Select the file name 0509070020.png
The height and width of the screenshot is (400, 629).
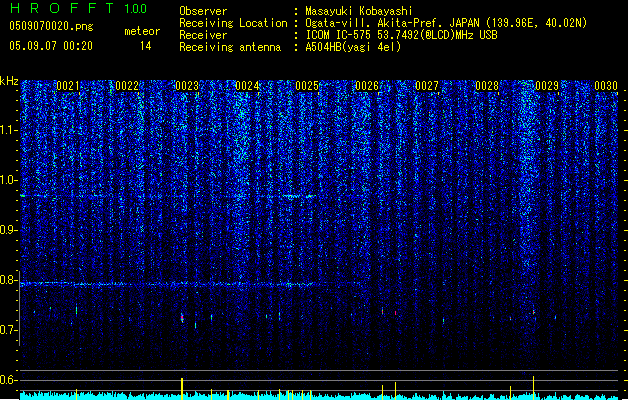pyautogui.click(x=51, y=26)
